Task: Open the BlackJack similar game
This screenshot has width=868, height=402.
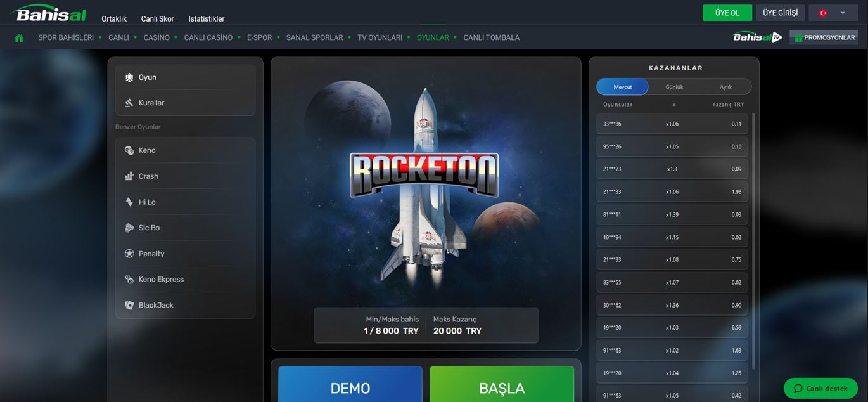Action: (x=186, y=305)
